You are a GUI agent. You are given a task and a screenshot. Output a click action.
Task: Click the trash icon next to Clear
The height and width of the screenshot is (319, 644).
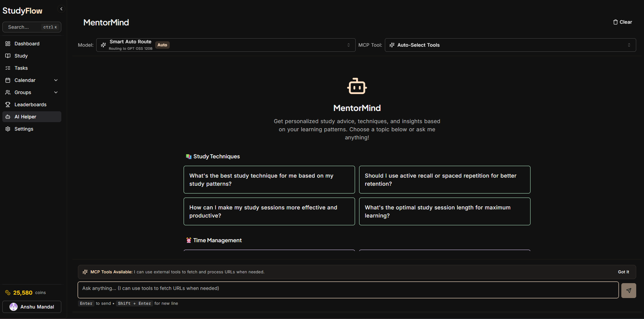(x=615, y=22)
